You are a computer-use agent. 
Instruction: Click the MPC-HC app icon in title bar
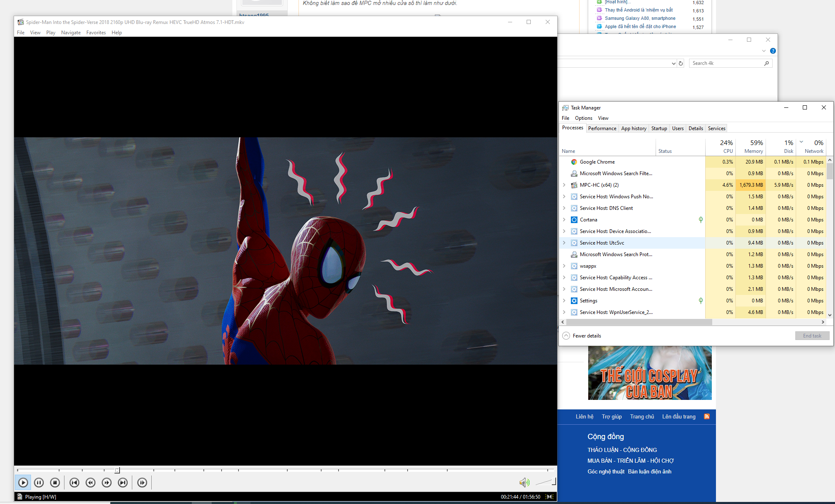20,22
